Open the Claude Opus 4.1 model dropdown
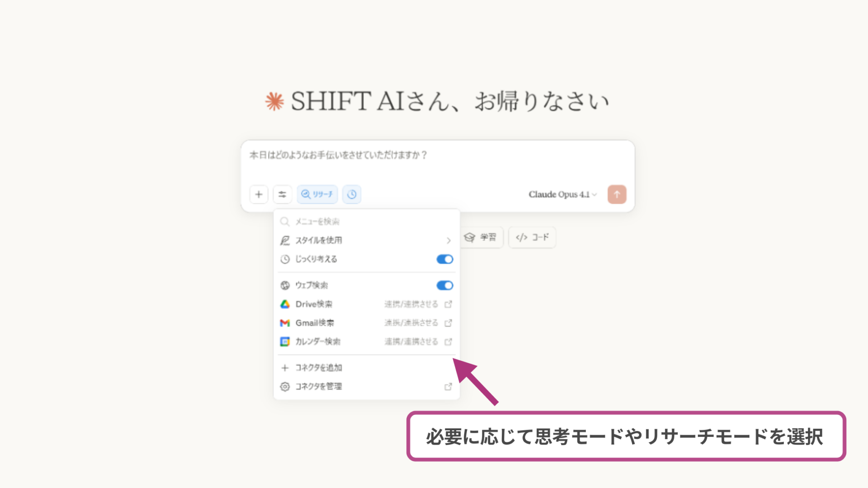The height and width of the screenshot is (488, 868). pyautogui.click(x=562, y=194)
